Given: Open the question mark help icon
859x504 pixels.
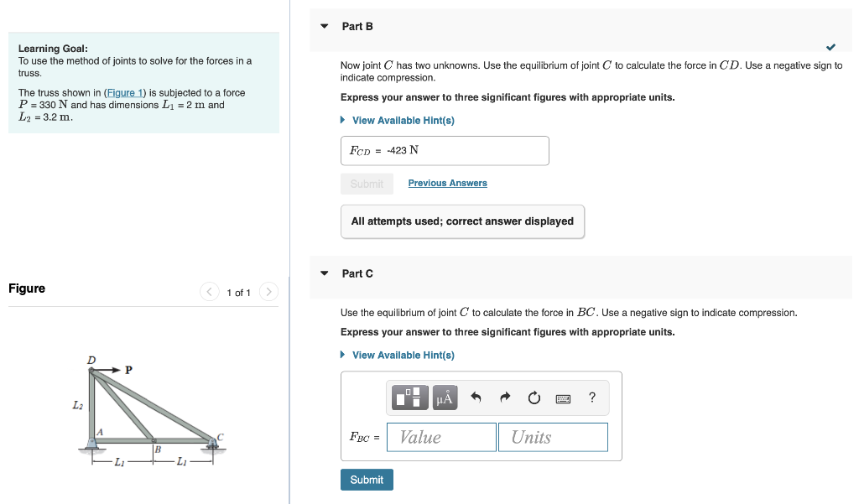Looking at the screenshot, I should (592, 397).
